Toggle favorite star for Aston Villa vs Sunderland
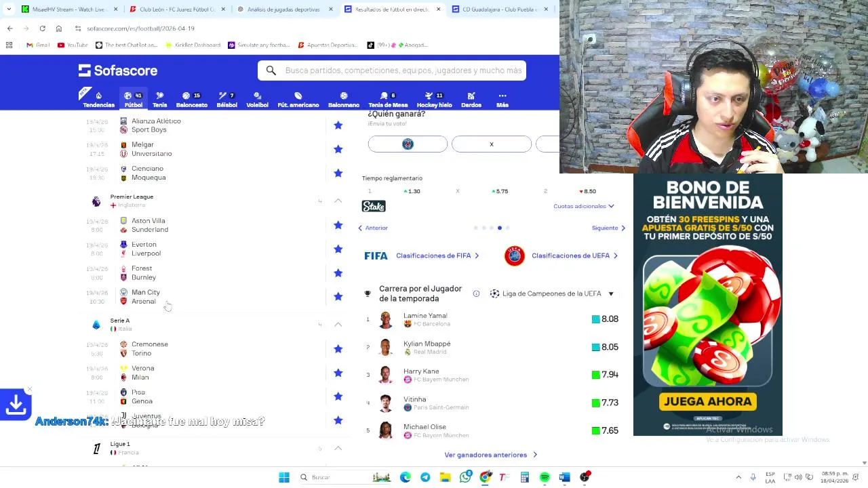Viewport: 868px width, 488px height. tap(338, 225)
